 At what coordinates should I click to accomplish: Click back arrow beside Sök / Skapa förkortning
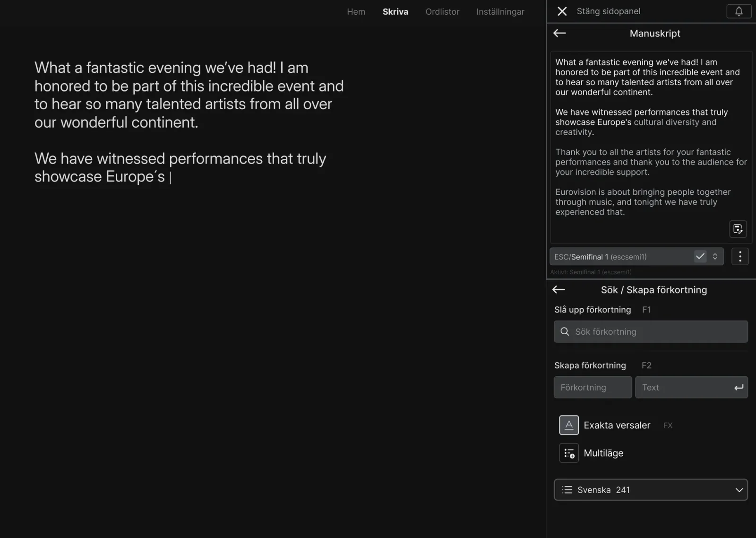(x=558, y=290)
